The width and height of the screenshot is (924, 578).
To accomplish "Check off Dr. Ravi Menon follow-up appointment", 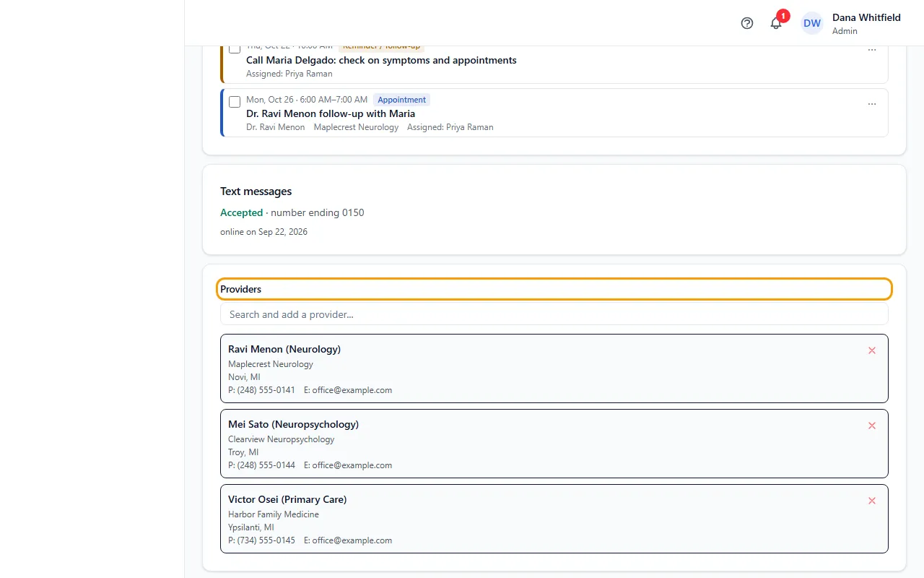I will (x=235, y=102).
